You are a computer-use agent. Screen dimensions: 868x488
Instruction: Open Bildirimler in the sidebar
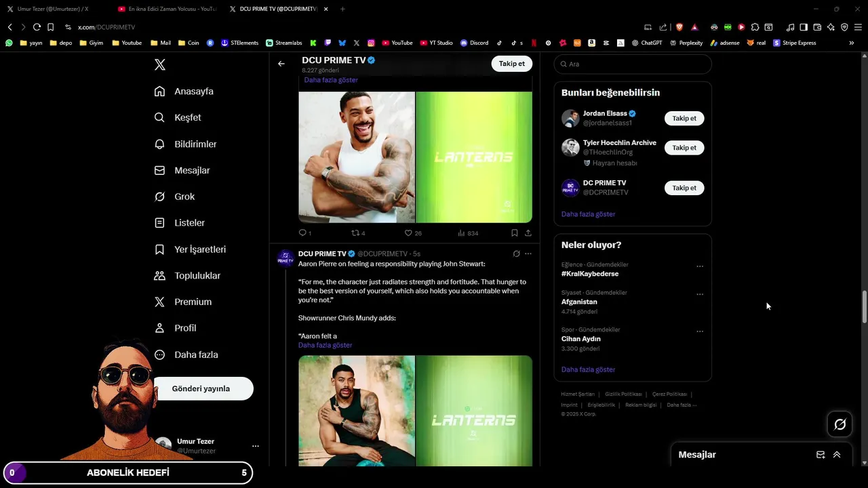[186, 144]
